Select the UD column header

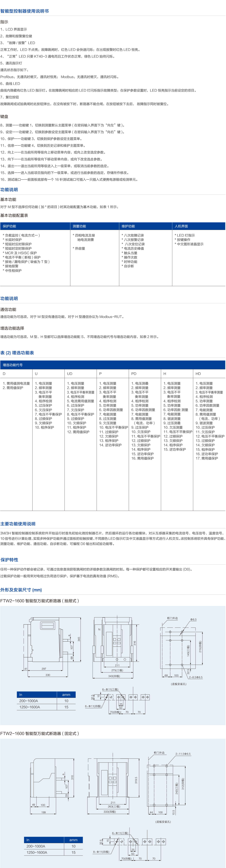[69, 374]
